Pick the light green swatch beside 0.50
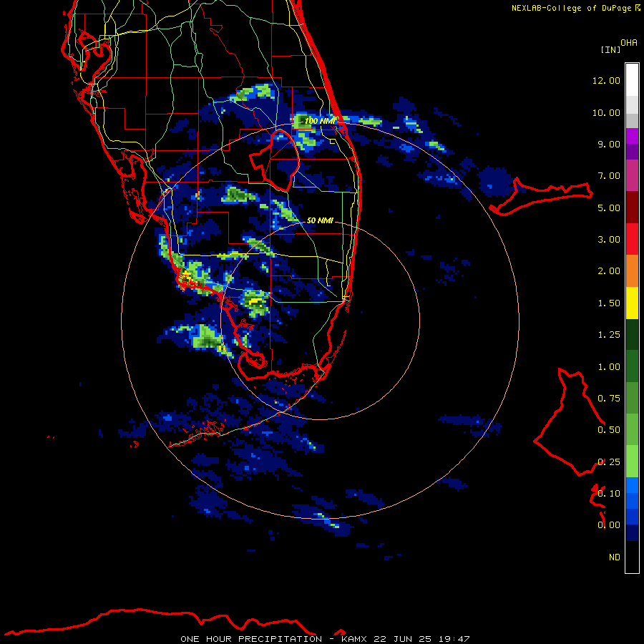The width and height of the screenshot is (644, 644). pyautogui.click(x=632, y=429)
